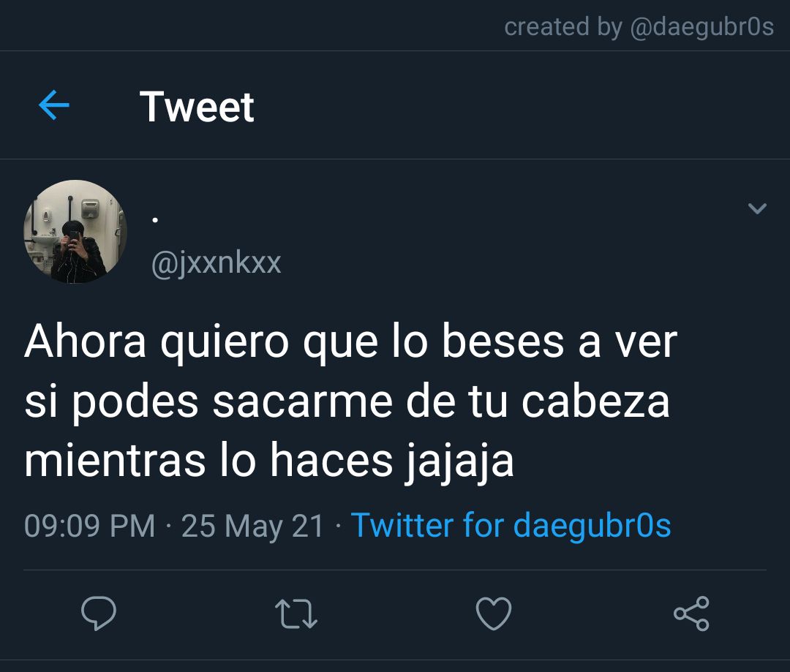790x672 pixels.
Task: Like the tweet with the heart icon
Action: [494, 613]
